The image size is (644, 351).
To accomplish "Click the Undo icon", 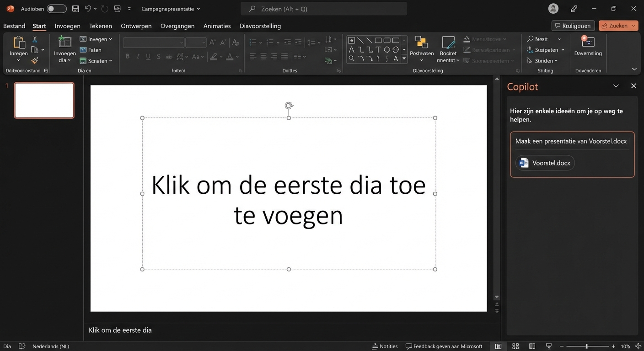I will coord(87,8).
